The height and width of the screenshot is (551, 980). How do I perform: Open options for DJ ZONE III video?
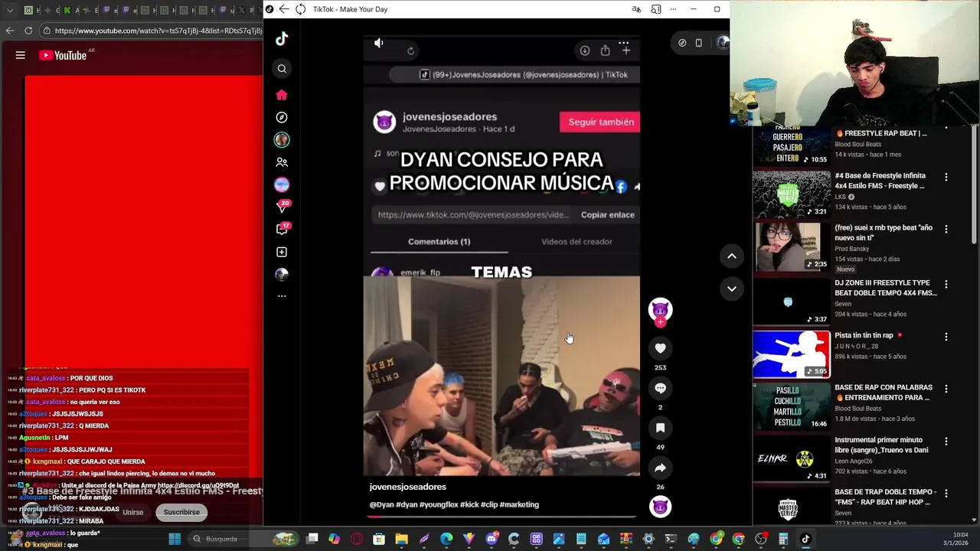click(946, 284)
